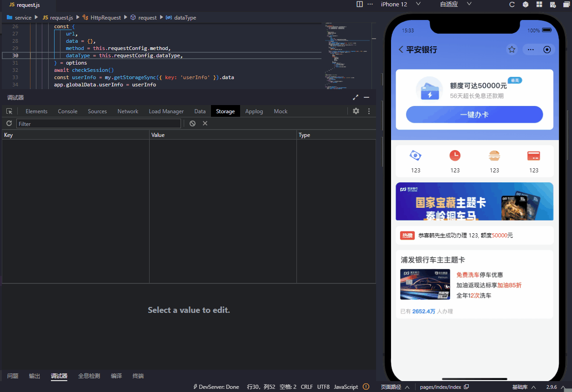Screen dimensions: 572x392
Task: Click the compile refresh icon in the simulator toolbar
Action: [512, 4]
